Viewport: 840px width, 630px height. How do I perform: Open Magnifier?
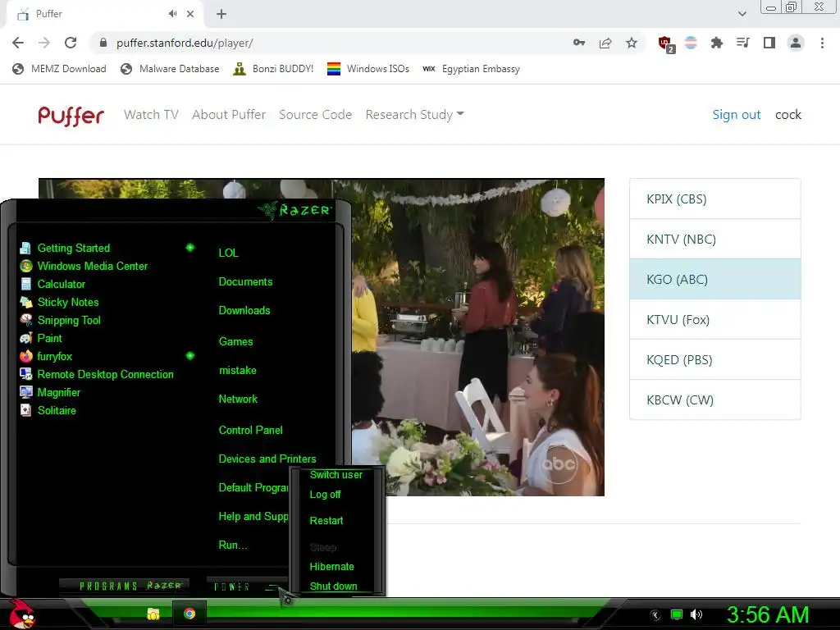pyautogui.click(x=50, y=393)
